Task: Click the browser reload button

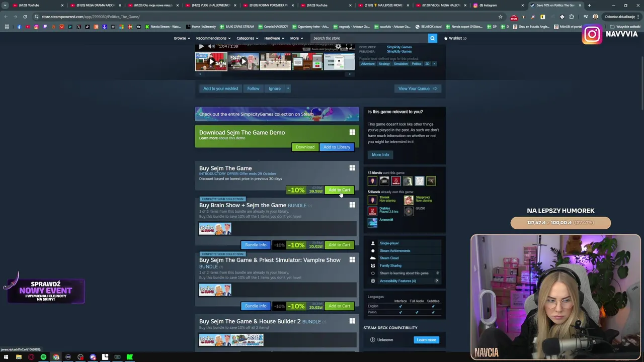Action: point(25,17)
